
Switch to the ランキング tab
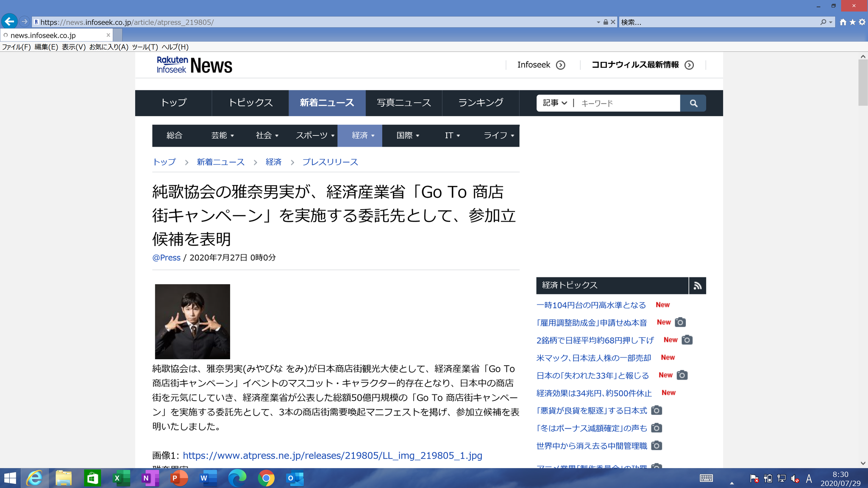480,103
